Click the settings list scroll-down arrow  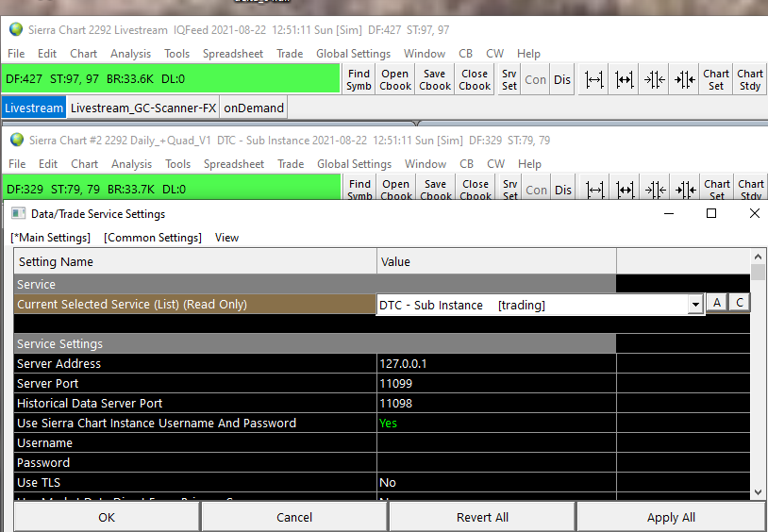758,492
